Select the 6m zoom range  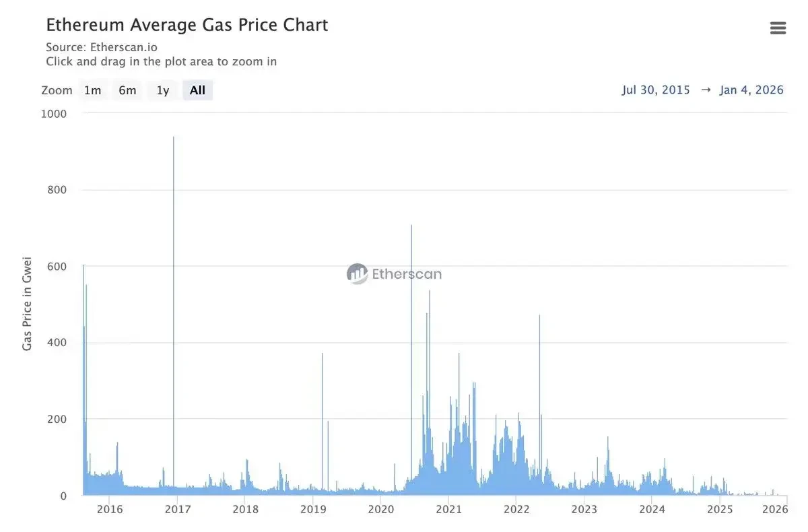pyautogui.click(x=127, y=90)
